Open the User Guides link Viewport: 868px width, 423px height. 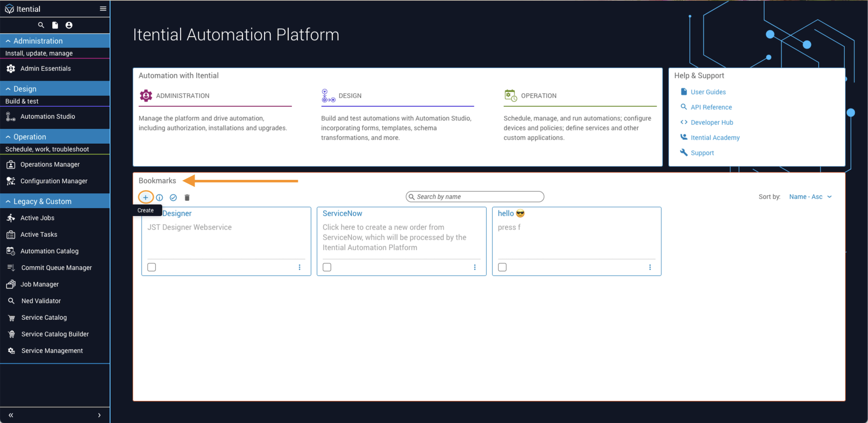coord(708,92)
